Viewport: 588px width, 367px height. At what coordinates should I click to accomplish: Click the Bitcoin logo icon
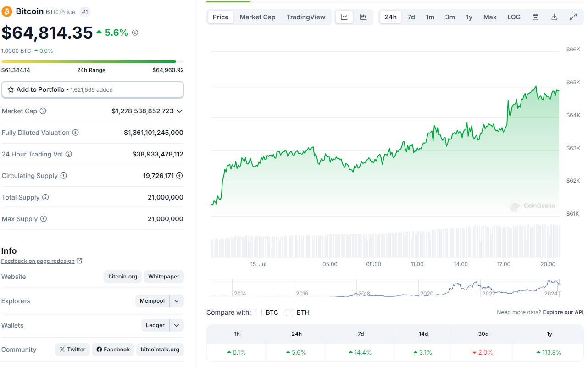(7, 11)
